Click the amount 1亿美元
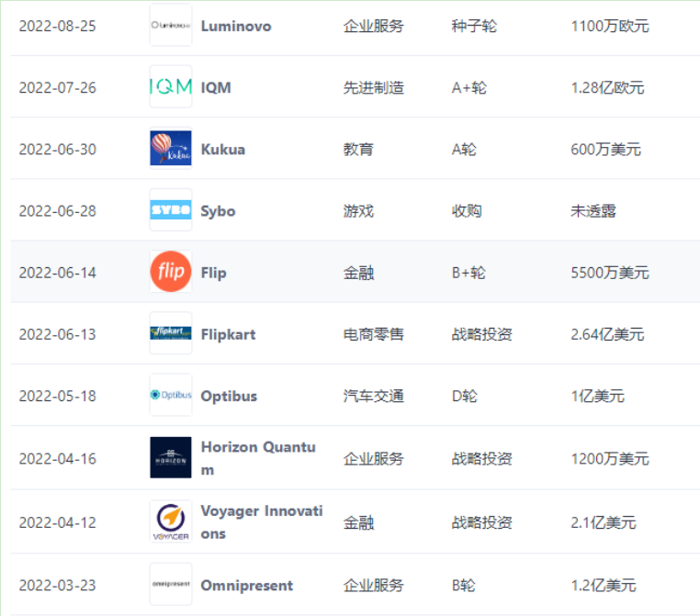700x616 pixels. click(598, 396)
